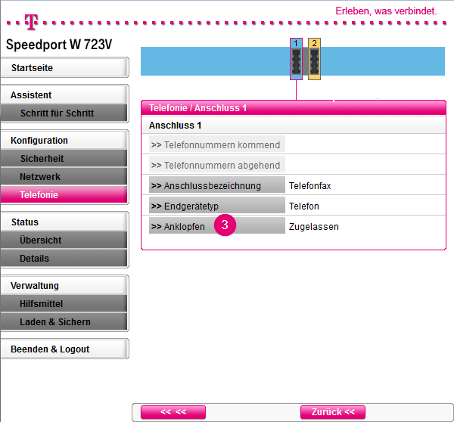The height and width of the screenshot is (422, 454).
Task: Open Sicherheit configuration
Action: tap(64, 158)
